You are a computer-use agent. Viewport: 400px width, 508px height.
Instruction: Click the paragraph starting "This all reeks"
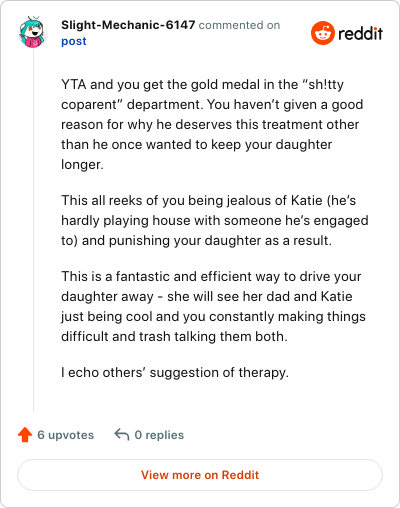[215, 220]
